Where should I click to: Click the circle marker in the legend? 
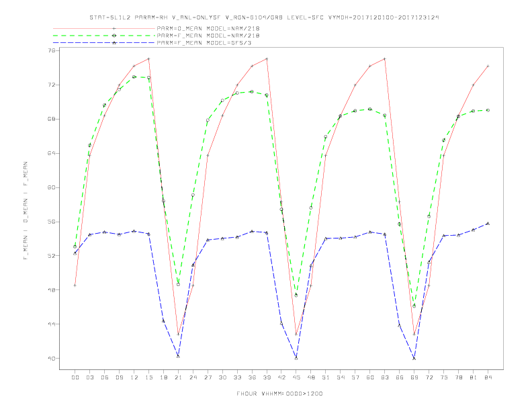point(114,36)
